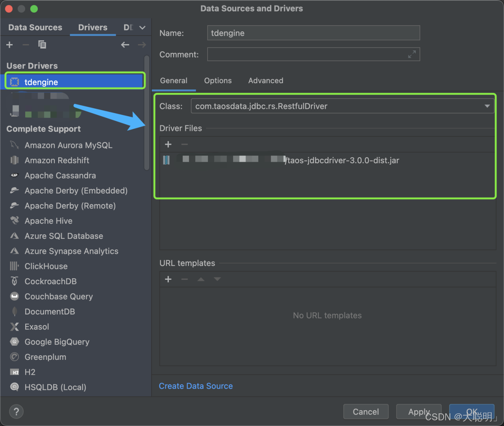Click the Name input field

pos(313,33)
